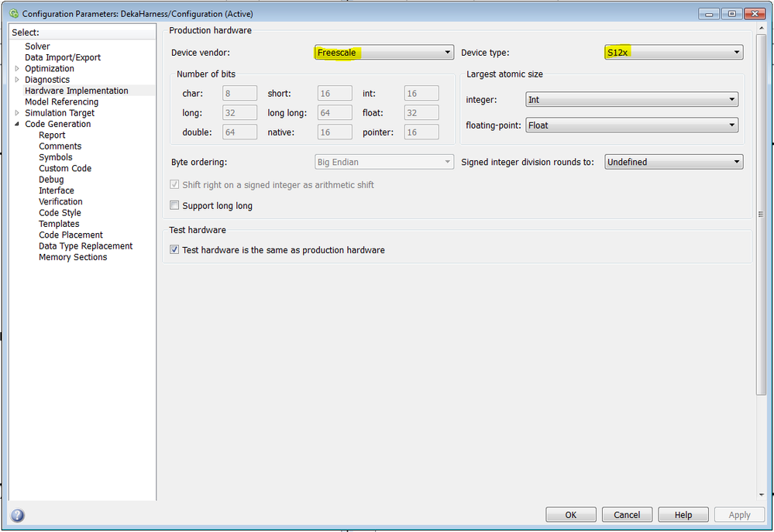Click the native bits field
774x532 pixels.
pyautogui.click(x=335, y=132)
